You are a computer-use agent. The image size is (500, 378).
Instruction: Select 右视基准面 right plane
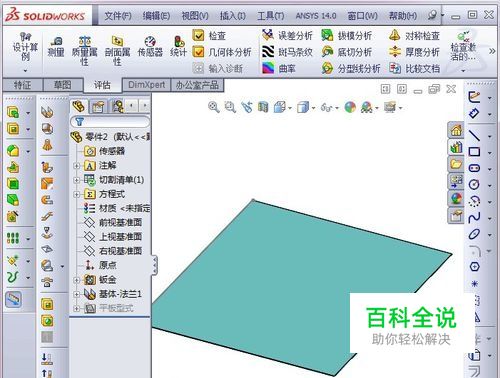(x=113, y=251)
